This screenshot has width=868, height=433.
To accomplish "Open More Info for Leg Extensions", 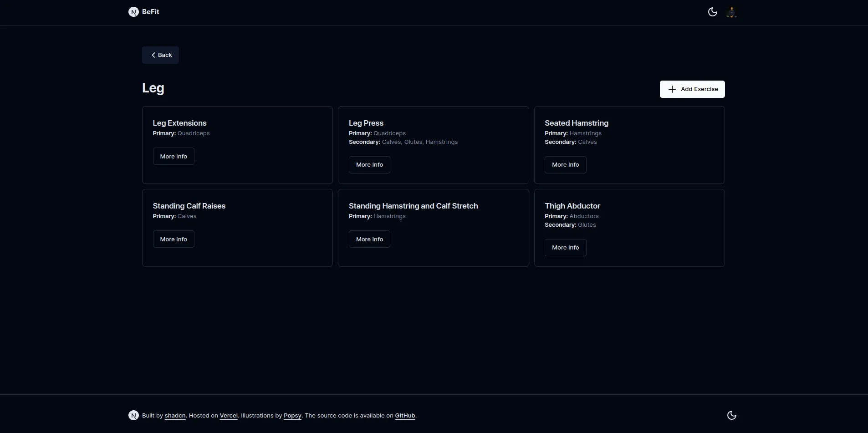I will pos(174,156).
